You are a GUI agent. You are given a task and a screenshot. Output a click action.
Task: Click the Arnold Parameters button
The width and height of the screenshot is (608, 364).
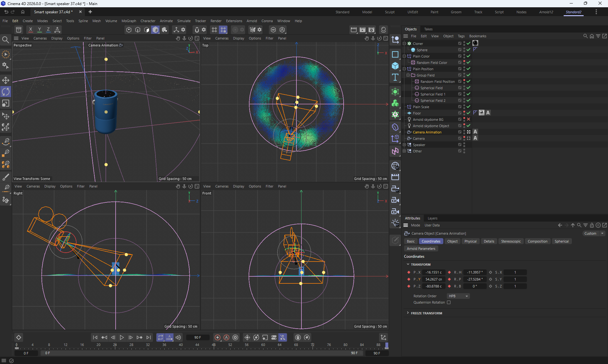[421, 249]
